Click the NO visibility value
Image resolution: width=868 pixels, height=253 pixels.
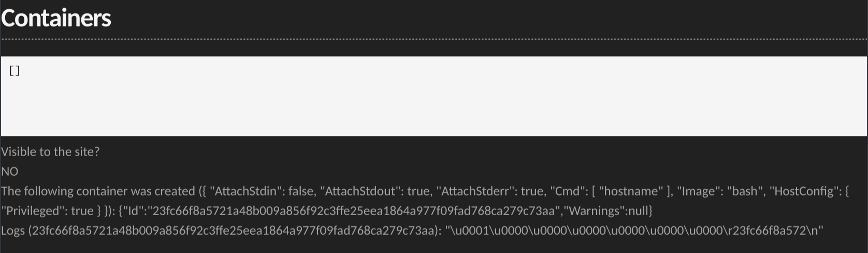pos(10,172)
